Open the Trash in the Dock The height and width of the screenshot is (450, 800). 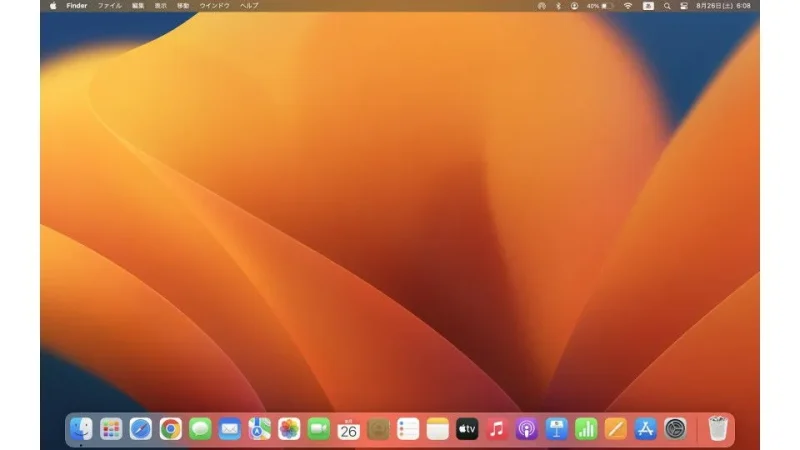(x=717, y=429)
